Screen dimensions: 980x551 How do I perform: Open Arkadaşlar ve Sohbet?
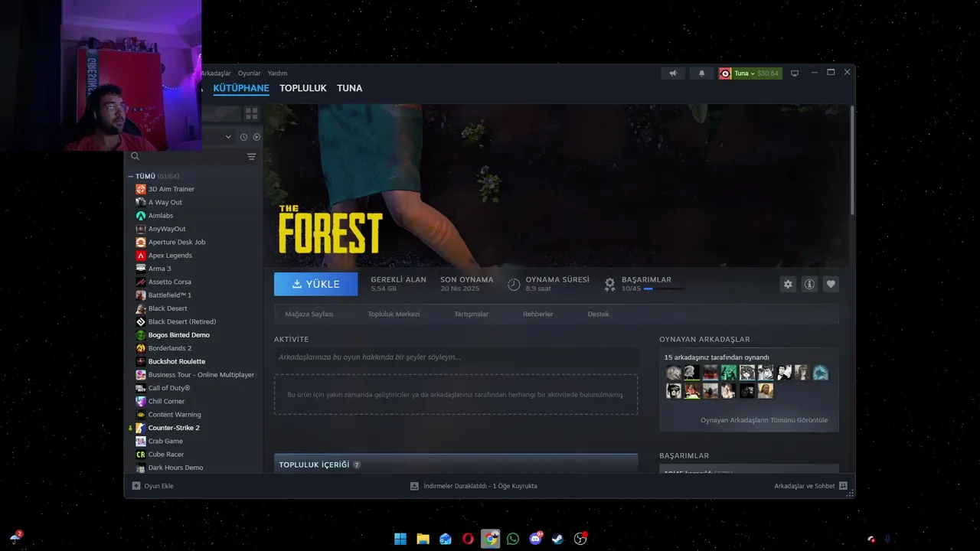point(811,486)
